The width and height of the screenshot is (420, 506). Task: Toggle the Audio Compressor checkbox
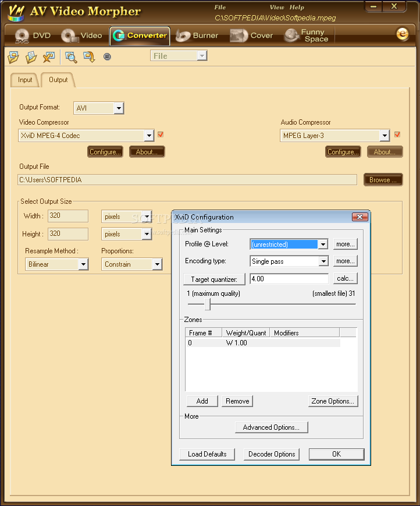(397, 135)
